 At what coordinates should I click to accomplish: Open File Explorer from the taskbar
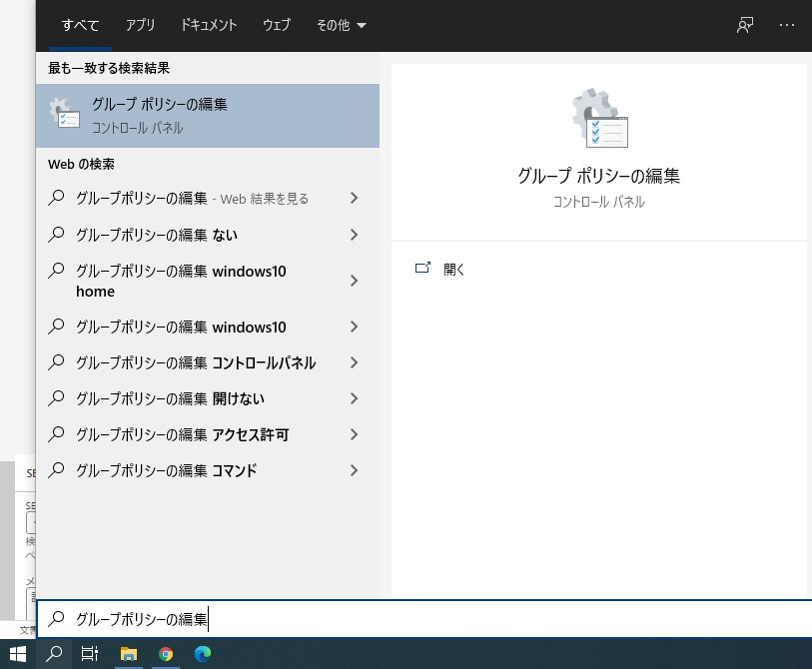point(129,654)
